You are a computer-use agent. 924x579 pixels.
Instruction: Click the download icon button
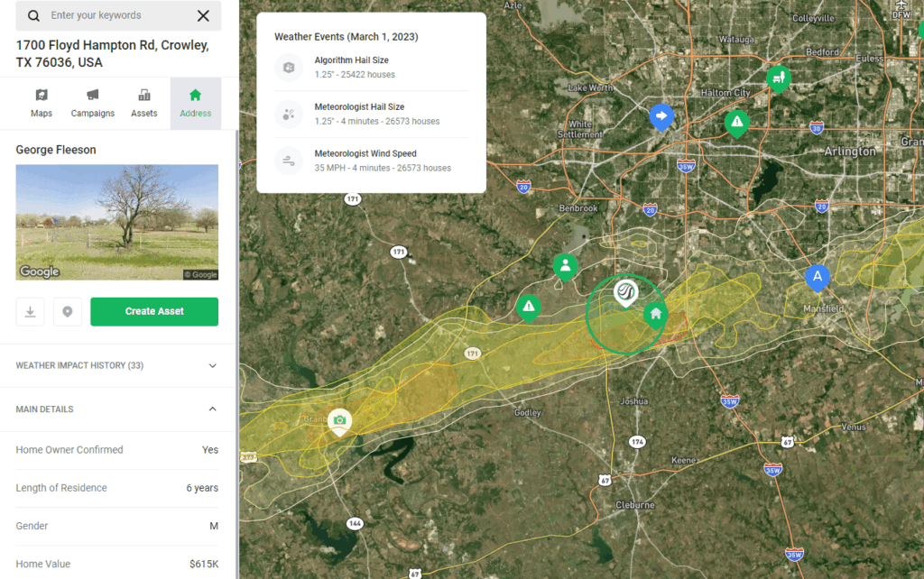tap(30, 311)
